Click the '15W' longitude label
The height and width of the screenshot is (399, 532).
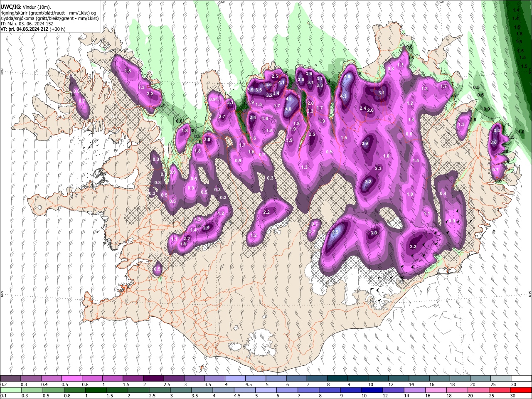coord(440,2)
